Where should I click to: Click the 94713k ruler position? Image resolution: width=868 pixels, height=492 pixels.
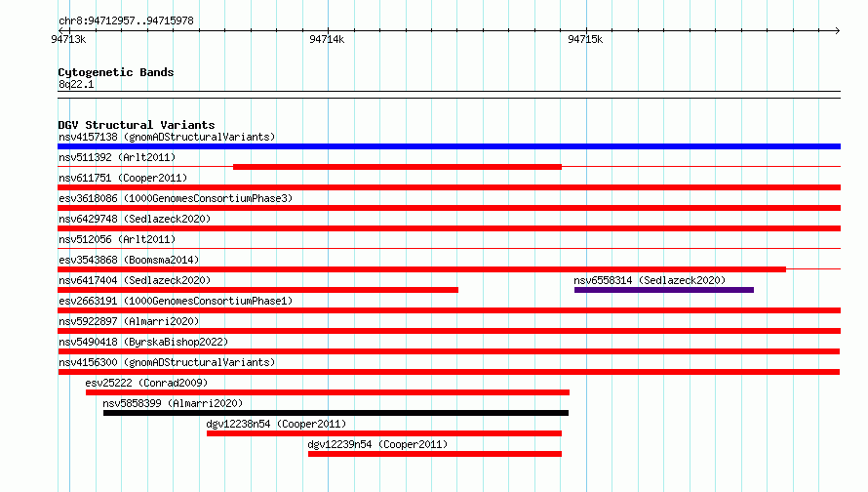(68, 39)
